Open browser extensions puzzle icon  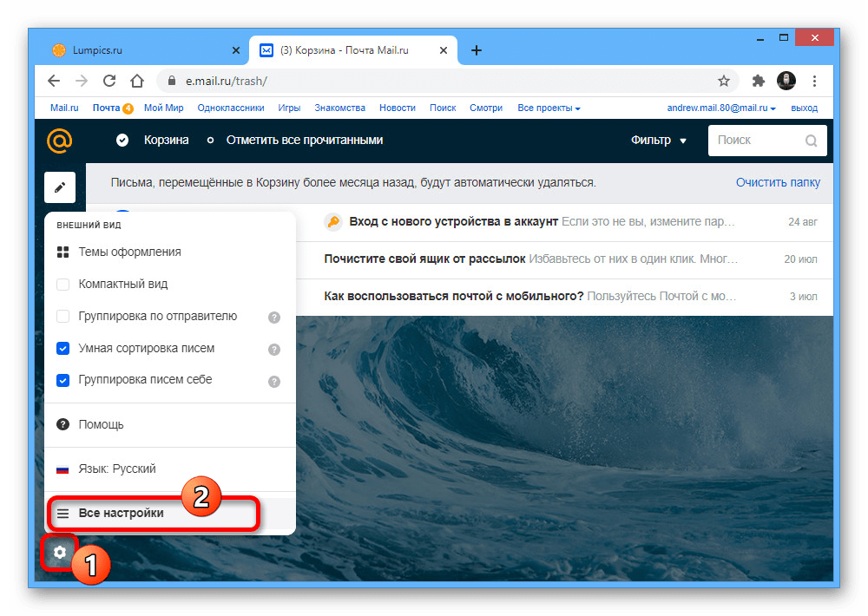click(x=758, y=81)
